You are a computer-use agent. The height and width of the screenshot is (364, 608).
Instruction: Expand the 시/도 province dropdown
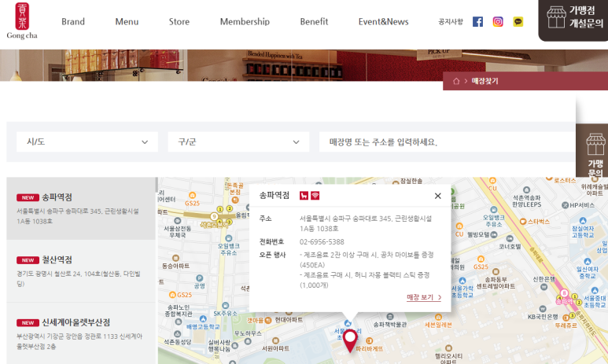pyautogui.click(x=87, y=142)
